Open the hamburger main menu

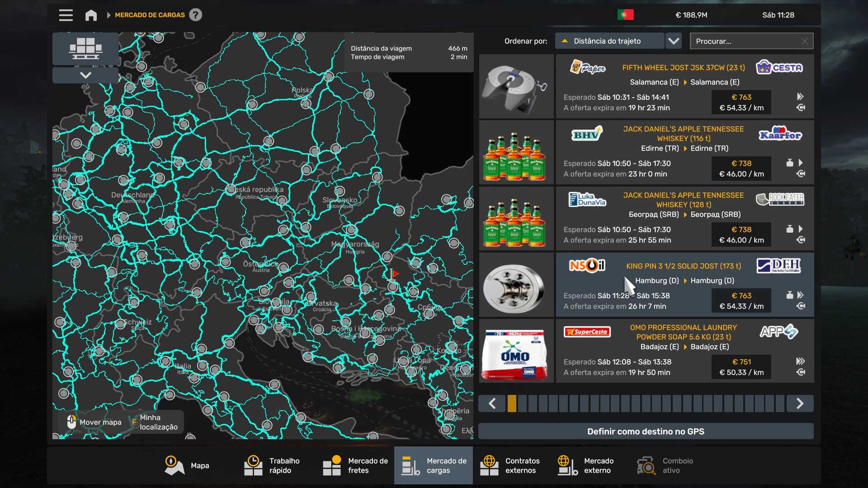click(x=66, y=15)
